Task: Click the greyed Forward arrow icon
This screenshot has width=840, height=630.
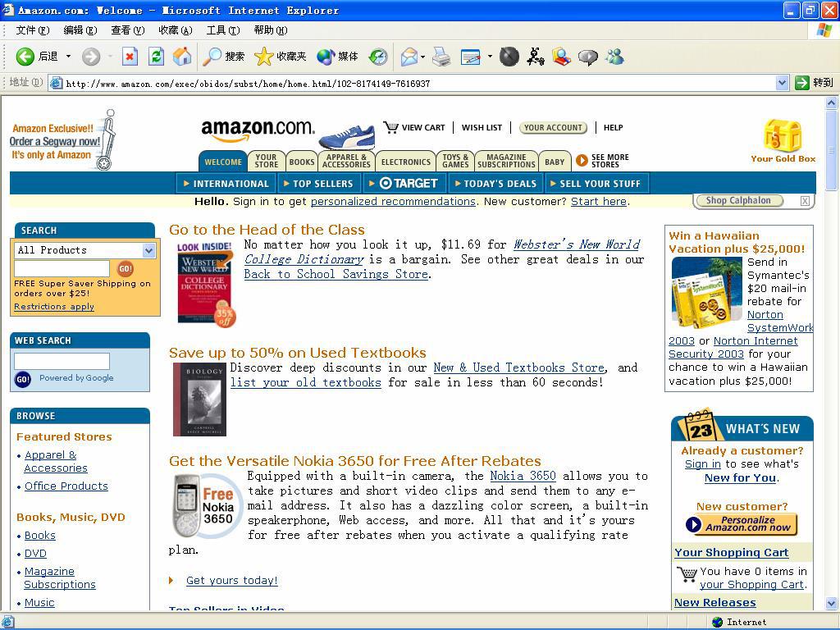Action: [x=91, y=57]
